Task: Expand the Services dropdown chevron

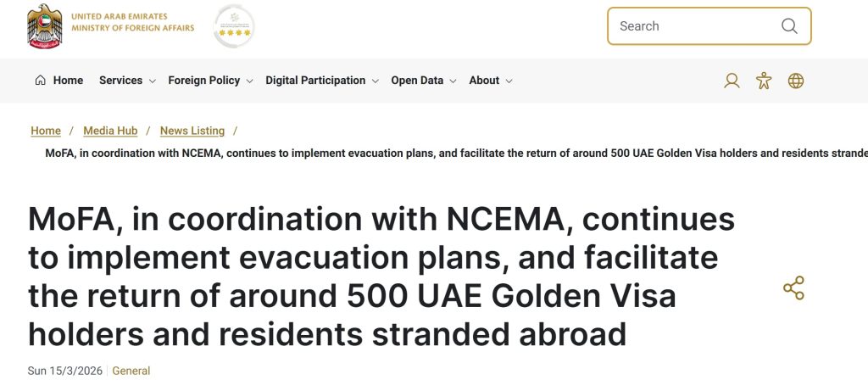Action: (x=153, y=81)
